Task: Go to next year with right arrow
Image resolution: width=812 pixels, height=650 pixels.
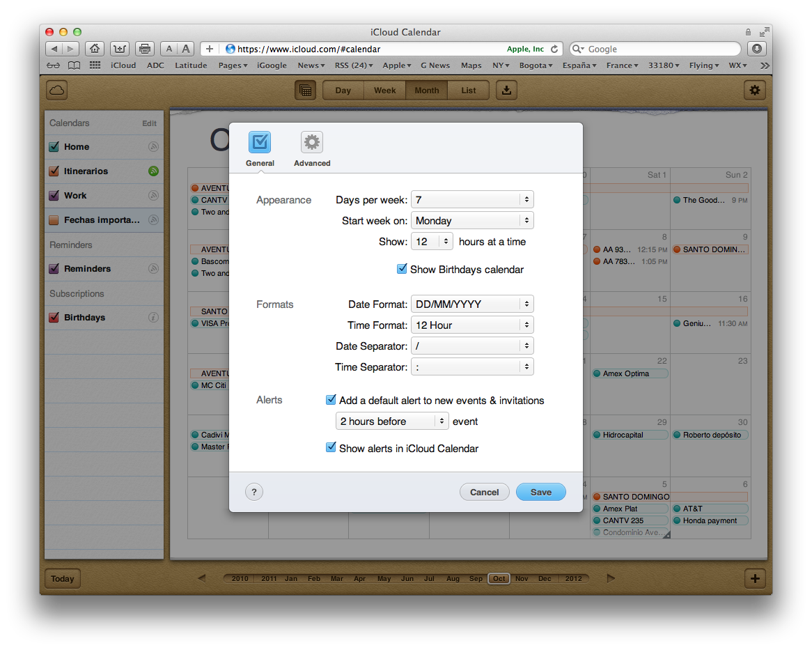Action: [x=611, y=578]
